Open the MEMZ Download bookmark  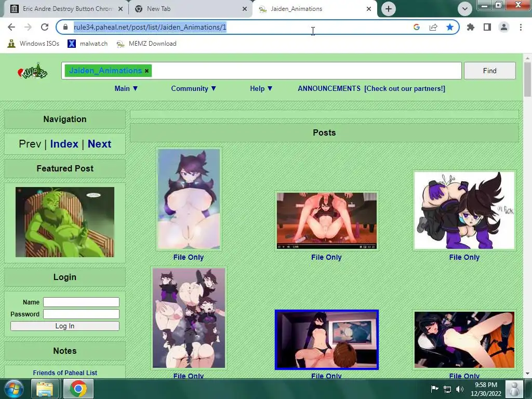(146, 44)
